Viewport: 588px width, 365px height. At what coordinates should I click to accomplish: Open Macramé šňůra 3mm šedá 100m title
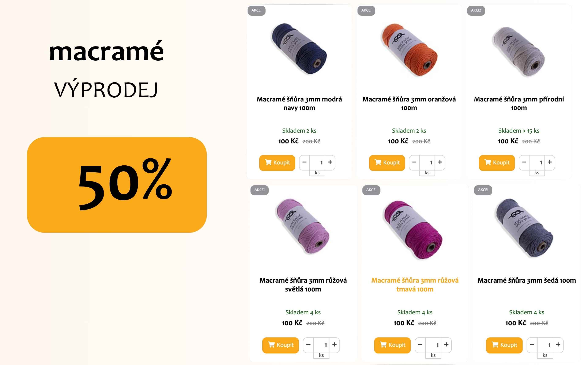point(527,280)
